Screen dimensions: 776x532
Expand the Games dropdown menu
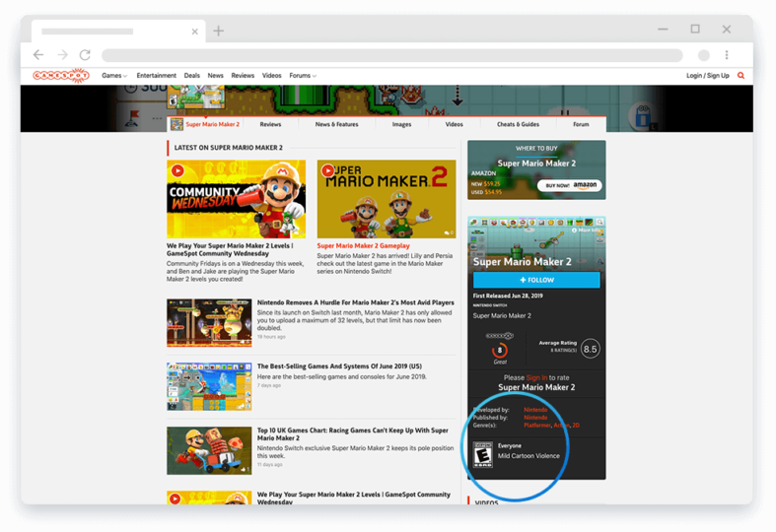(x=114, y=76)
